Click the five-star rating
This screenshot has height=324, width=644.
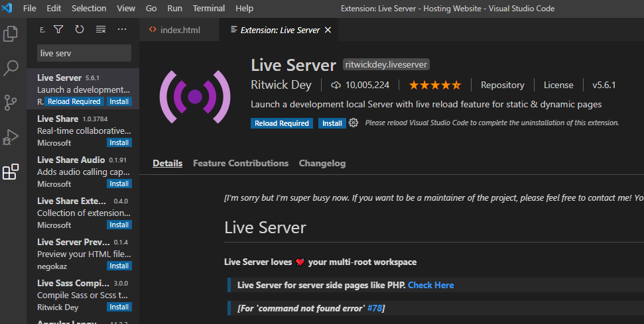(435, 85)
